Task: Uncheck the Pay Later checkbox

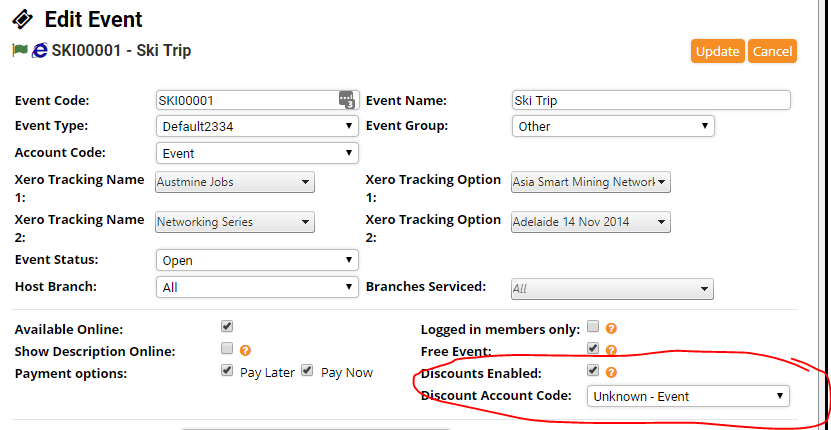Action: (x=227, y=371)
